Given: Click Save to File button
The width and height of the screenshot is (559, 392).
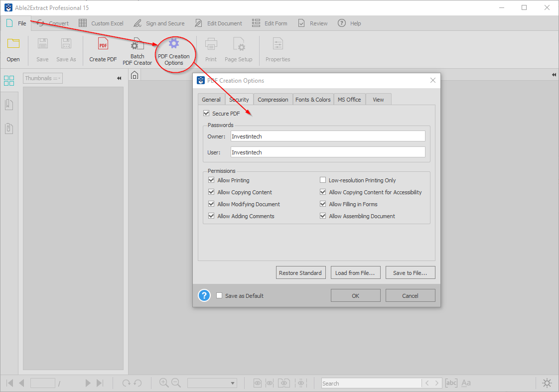Looking at the screenshot, I should click(x=411, y=272).
